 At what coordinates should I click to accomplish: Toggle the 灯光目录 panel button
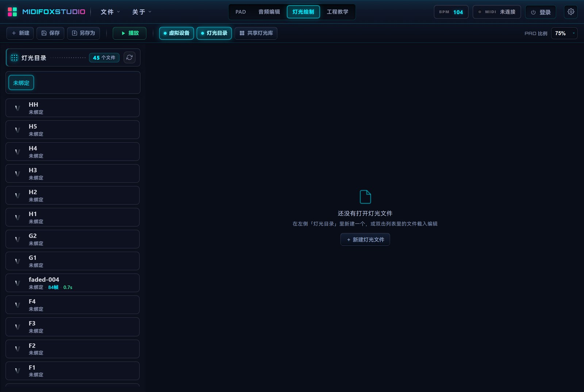[214, 33]
